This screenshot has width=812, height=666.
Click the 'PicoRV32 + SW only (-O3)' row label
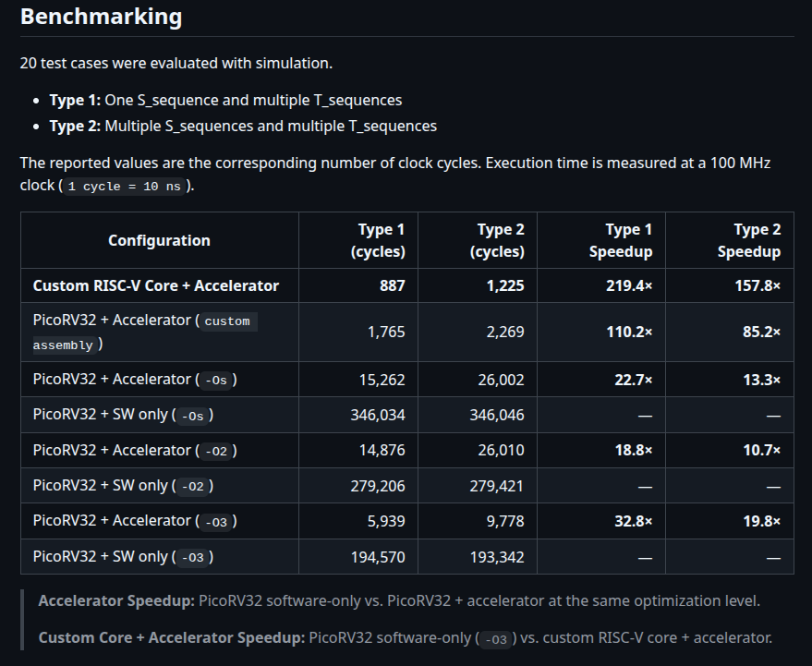(123, 557)
